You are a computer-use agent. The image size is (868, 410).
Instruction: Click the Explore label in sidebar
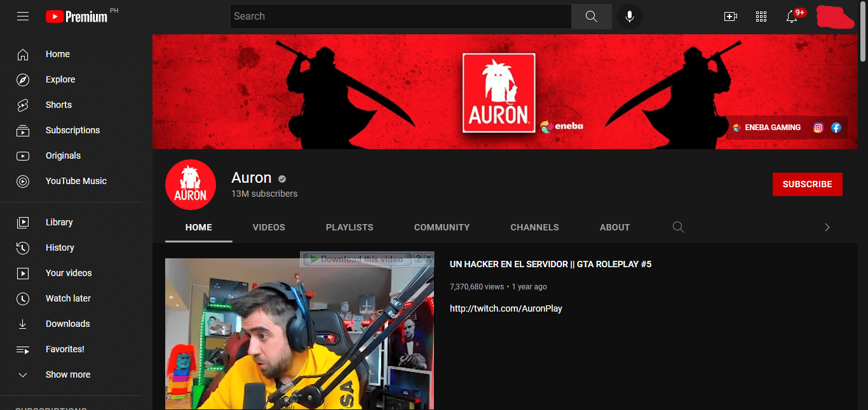(60, 80)
